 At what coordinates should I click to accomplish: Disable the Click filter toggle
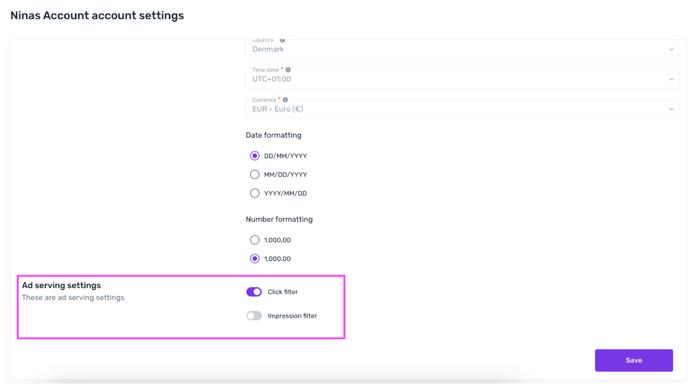point(254,292)
